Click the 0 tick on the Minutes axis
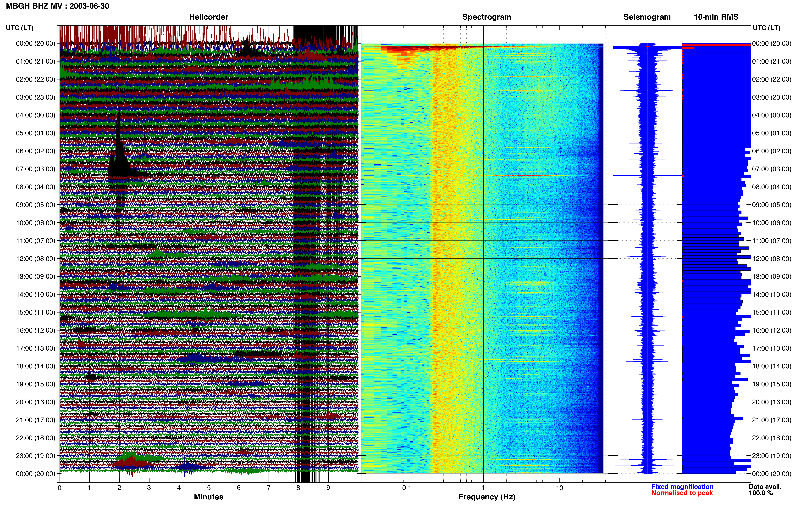 coord(59,488)
